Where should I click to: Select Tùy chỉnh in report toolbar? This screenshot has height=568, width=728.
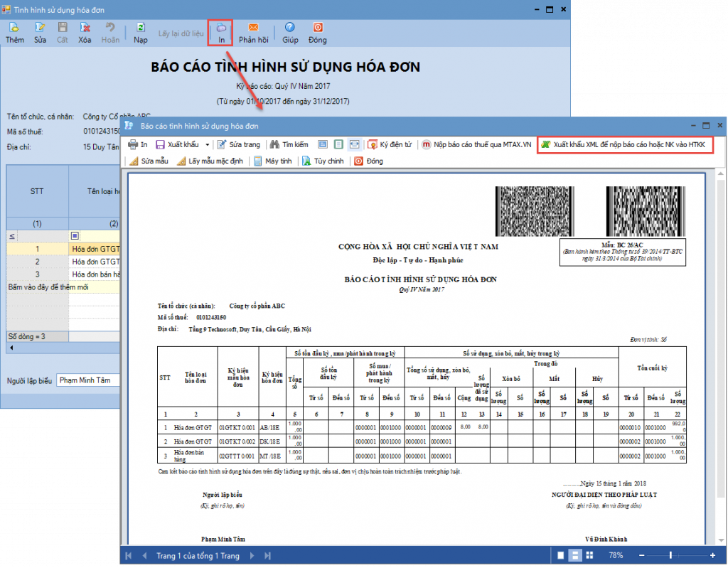[323, 161]
